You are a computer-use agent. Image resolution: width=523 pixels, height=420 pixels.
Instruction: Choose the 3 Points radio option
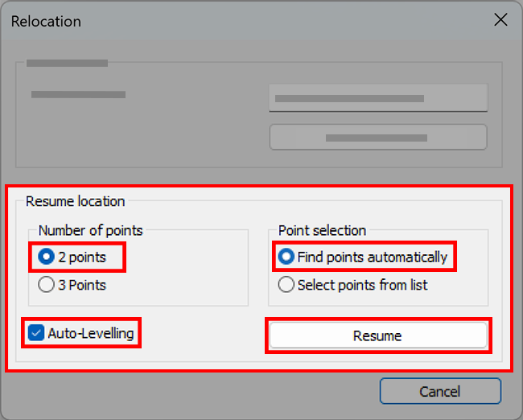47,285
